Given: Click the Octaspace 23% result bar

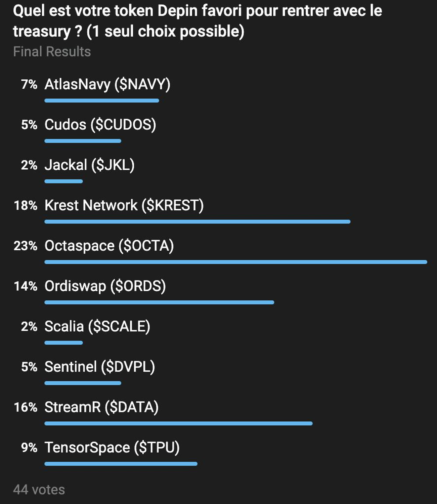Looking at the screenshot, I should coord(235,262).
